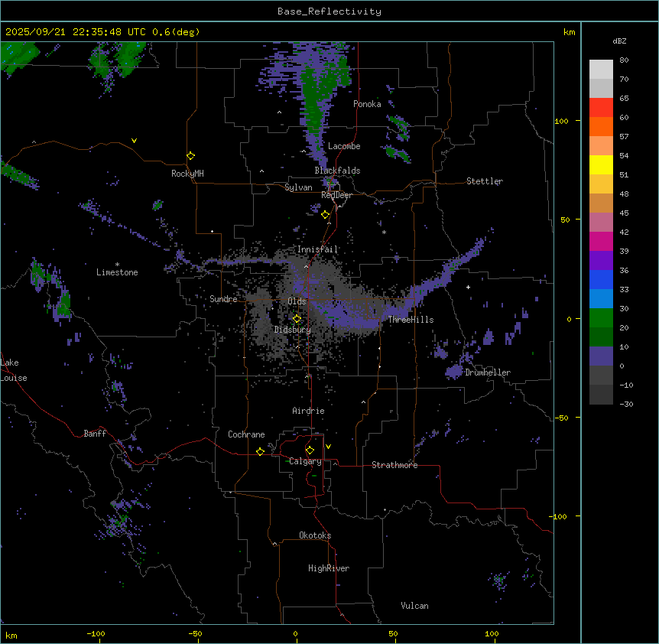
Task: Click the Drumheller city label
Action: pyautogui.click(x=487, y=372)
